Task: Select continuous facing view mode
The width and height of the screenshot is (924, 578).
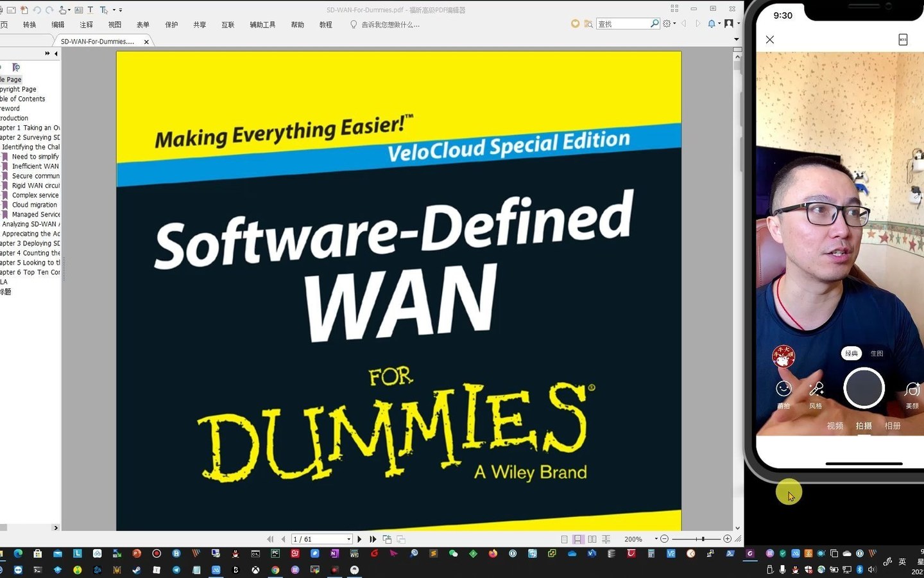Action: tap(606, 539)
